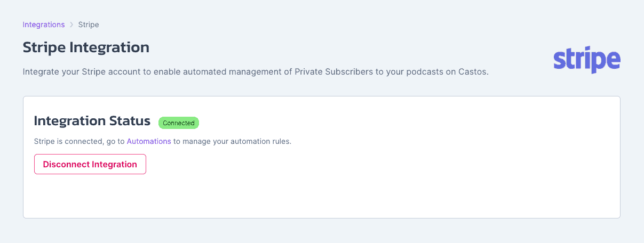Open the Automations link
644x243 pixels.
[149, 142]
